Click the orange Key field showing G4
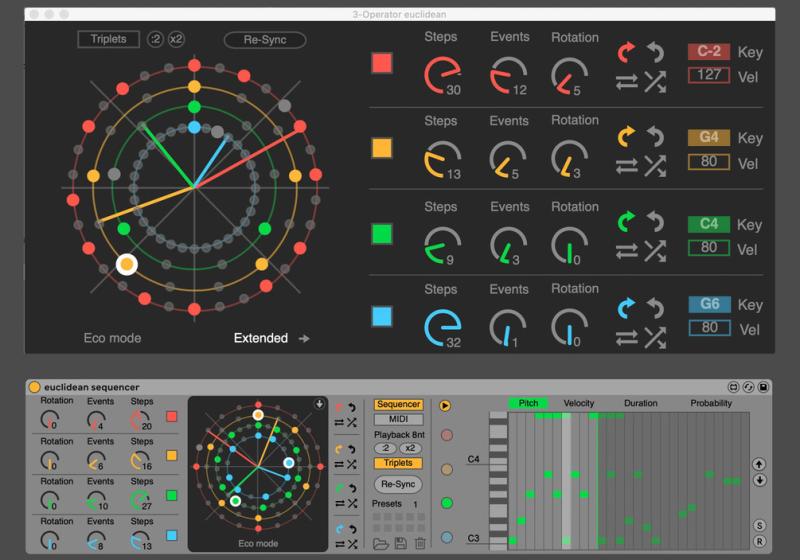Image resolution: width=800 pixels, height=560 pixels. click(x=709, y=137)
